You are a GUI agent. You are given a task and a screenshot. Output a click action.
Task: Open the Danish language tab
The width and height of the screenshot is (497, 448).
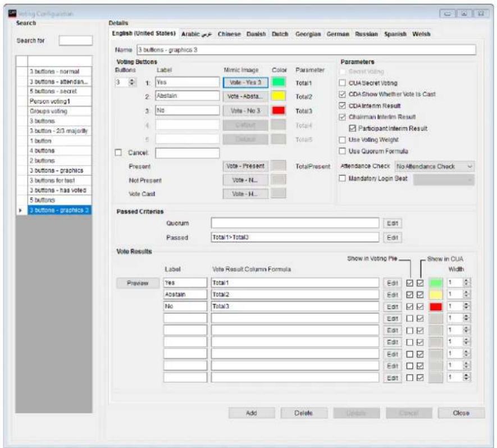coord(256,34)
